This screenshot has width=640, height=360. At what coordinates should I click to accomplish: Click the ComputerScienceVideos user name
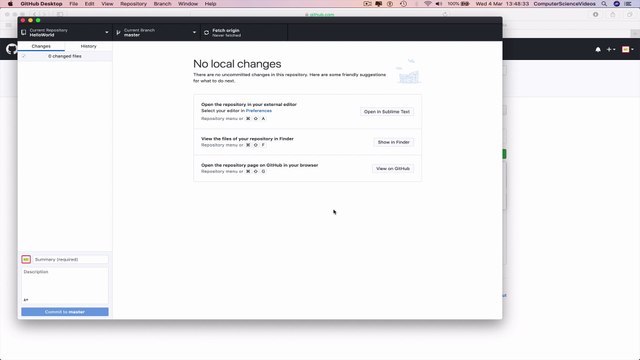(564, 4)
